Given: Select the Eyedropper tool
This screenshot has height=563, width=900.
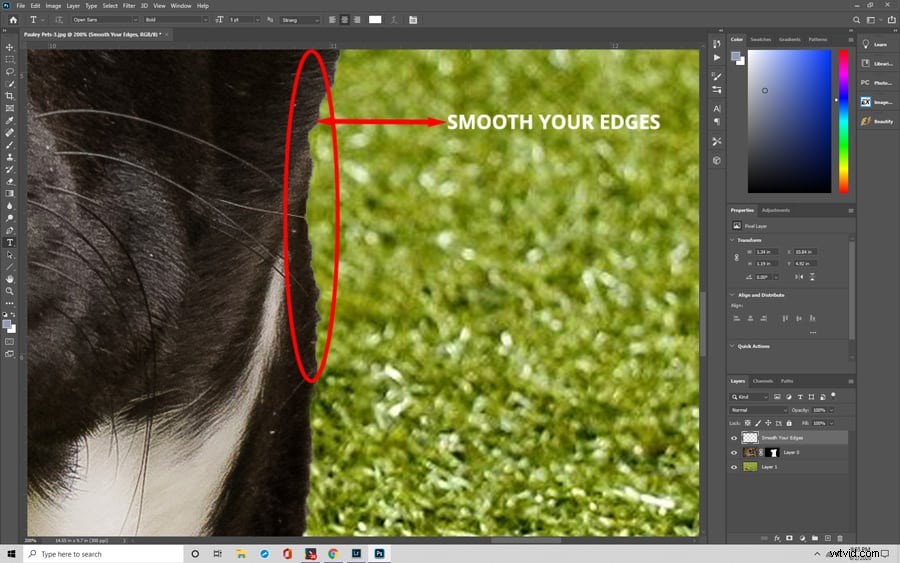Looking at the screenshot, I should pos(10,120).
